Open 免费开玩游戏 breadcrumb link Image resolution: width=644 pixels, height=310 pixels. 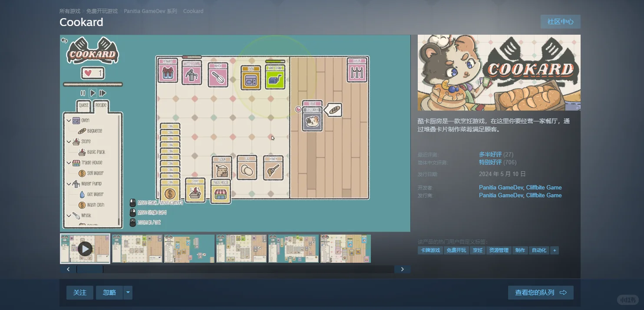pyautogui.click(x=102, y=11)
